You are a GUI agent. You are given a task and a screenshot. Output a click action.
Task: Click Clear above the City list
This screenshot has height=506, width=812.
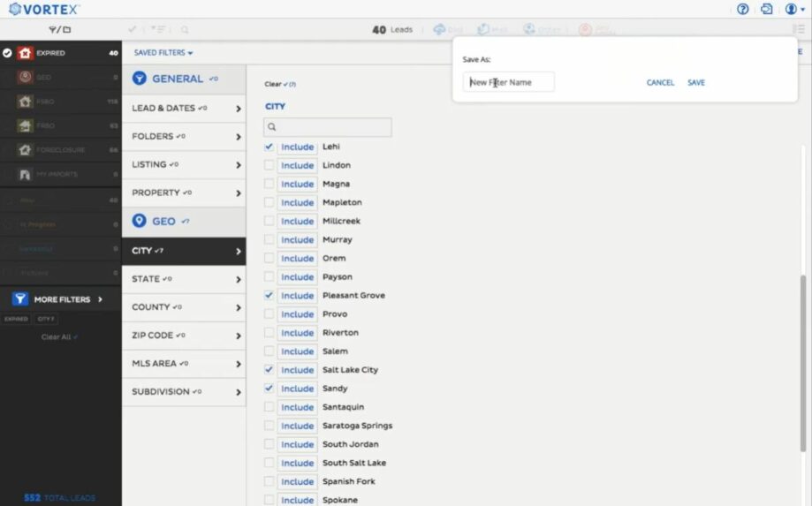point(280,84)
